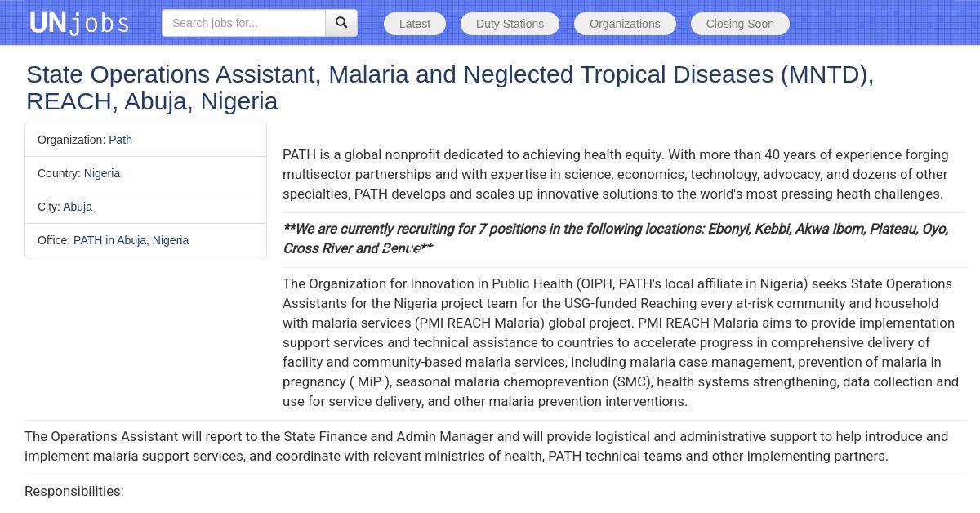Click the State Operations Assistant job title
980x513 pixels.
coord(449,87)
